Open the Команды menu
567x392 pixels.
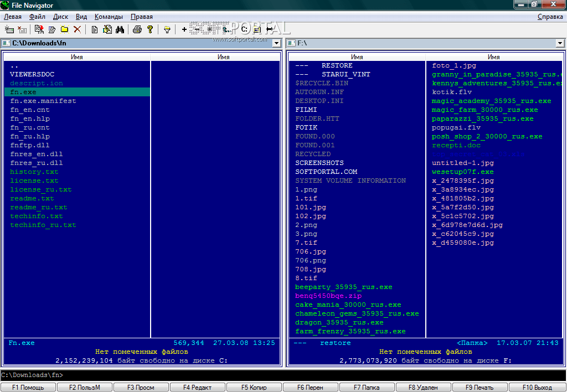109,17
